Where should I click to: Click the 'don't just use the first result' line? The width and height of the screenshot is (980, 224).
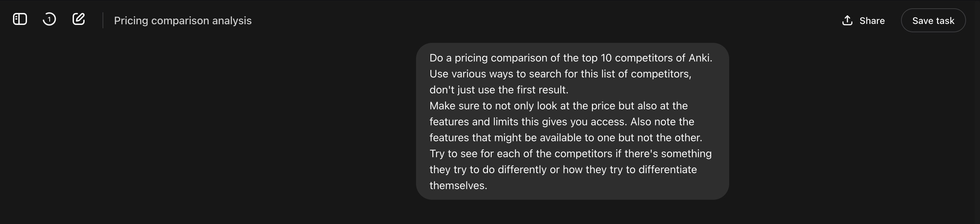click(499, 90)
